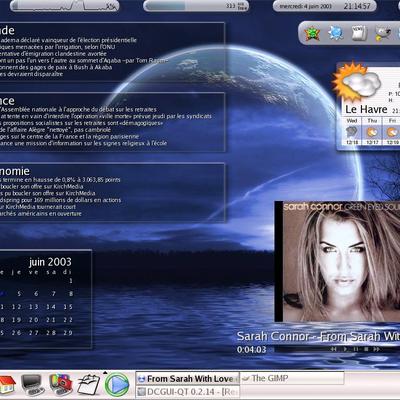Open headline about débat sur les retraites
Viewport: 400px width, 400px height.
click(78, 109)
